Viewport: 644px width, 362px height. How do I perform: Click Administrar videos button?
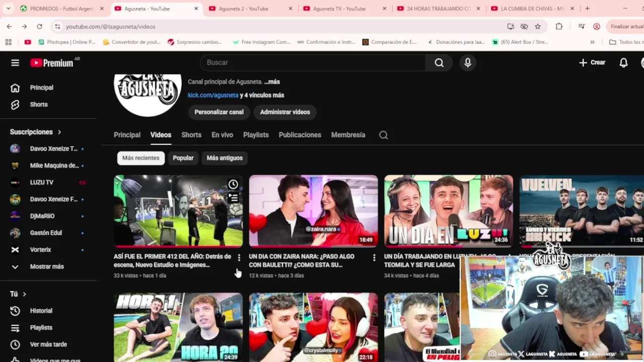click(285, 112)
